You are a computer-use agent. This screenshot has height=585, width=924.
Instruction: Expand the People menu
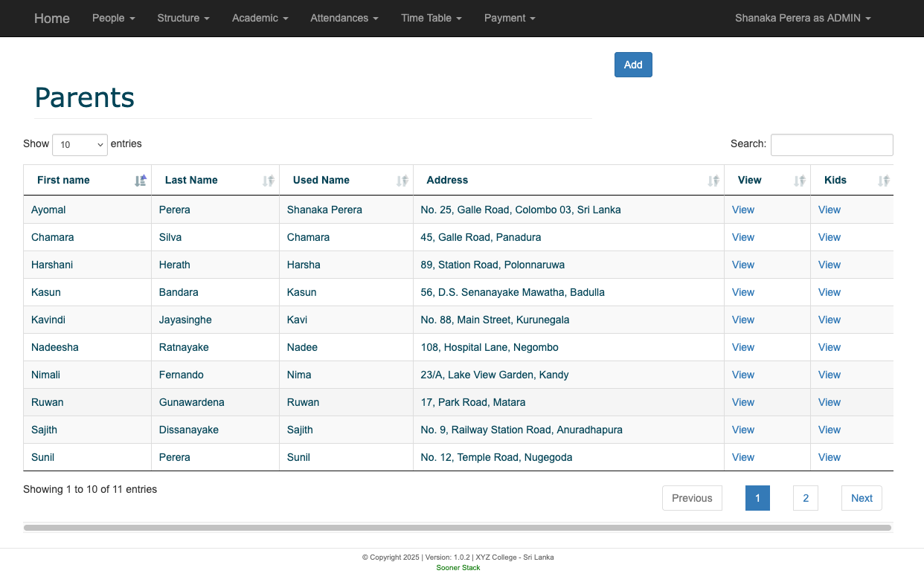point(113,18)
